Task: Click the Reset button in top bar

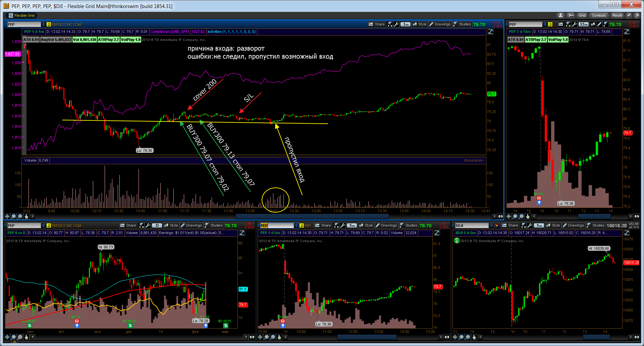Action: tap(617, 15)
